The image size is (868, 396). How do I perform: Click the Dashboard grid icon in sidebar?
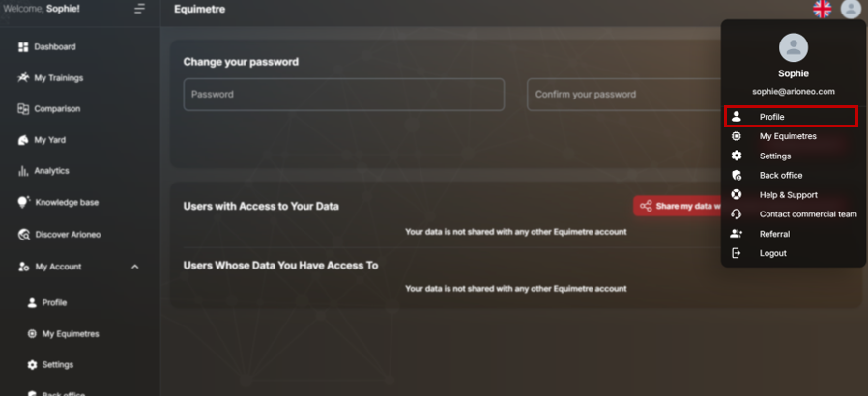[23, 47]
